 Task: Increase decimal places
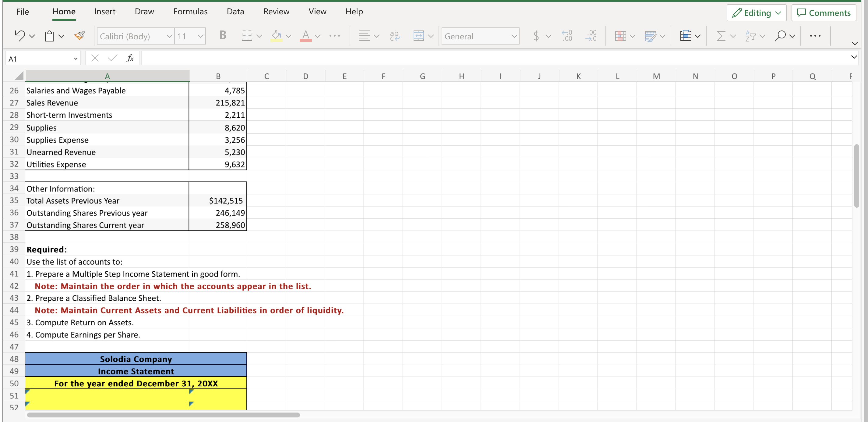567,36
